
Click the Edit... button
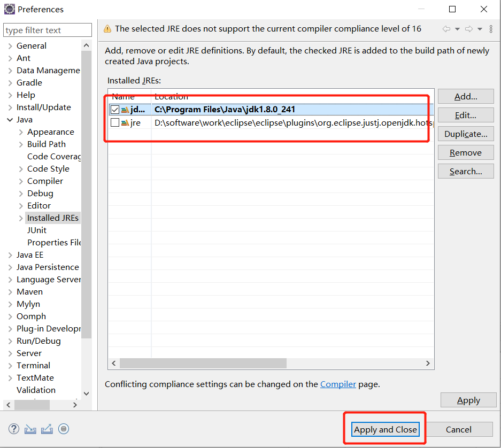tap(466, 115)
